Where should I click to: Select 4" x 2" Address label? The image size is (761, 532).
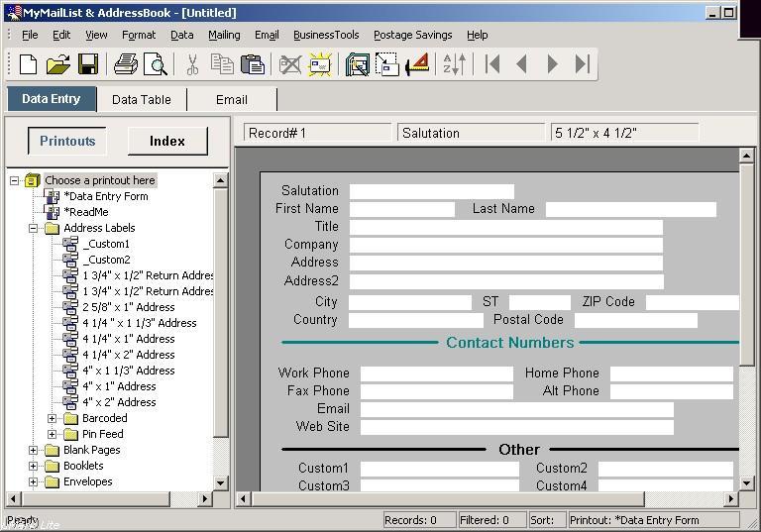click(119, 402)
